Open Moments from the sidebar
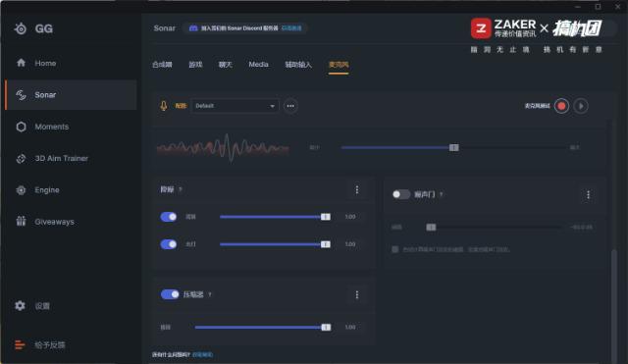Screen dimensions: 628x364 tap(42, 127)
